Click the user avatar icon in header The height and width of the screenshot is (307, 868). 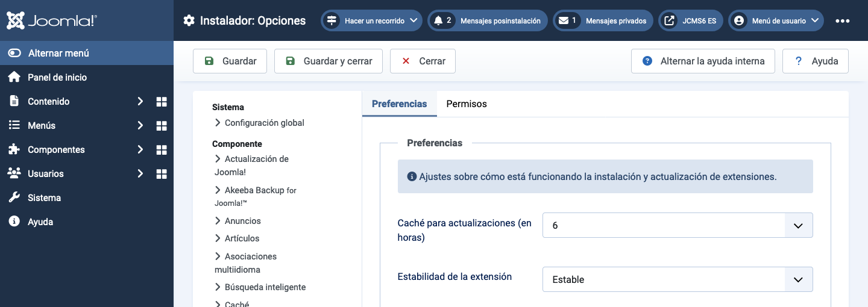point(739,20)
